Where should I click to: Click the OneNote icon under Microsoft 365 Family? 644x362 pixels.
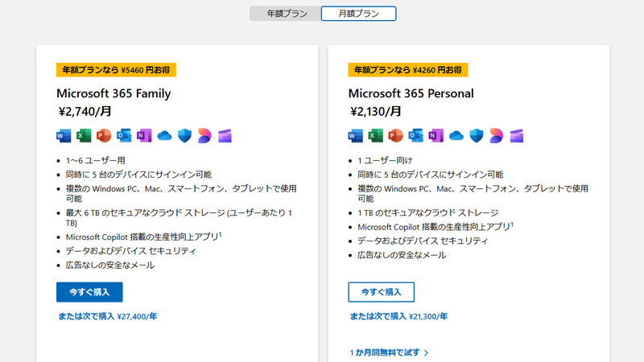pyautogui.click(x=144, y=135)
